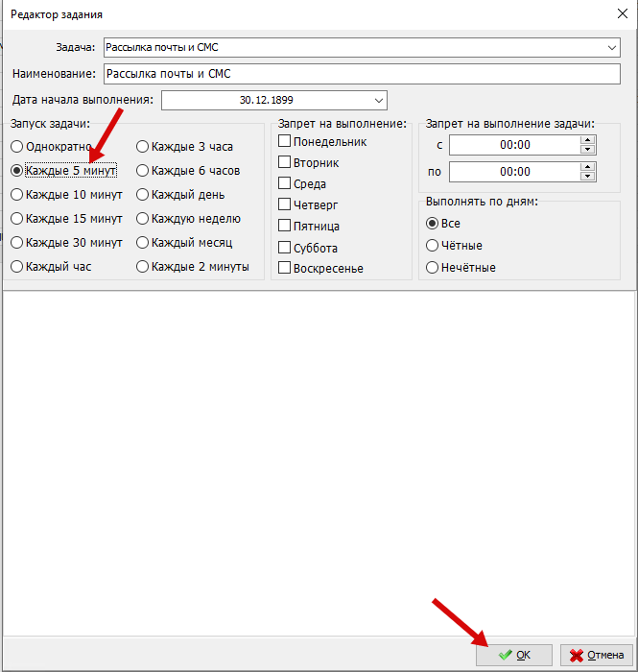This screenshot has height=672, width=638.
Task: Decrease the 'по' end time value
Action: (x=588, y=177)
